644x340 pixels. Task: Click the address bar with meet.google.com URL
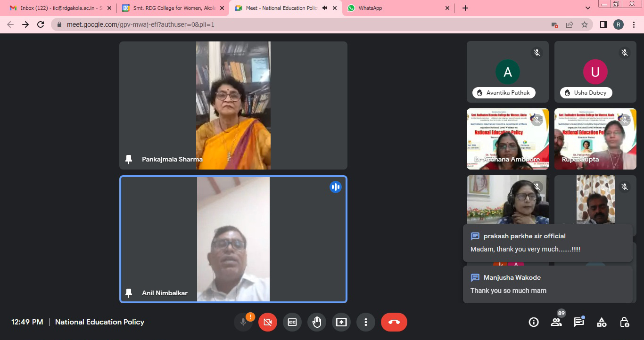[x=302, y=24]
